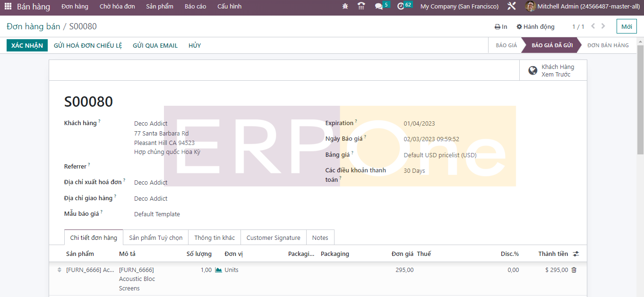This screenshot has width=644, height=297.
Task: Open the chat messages icon
Action: (x=379, y=7)
